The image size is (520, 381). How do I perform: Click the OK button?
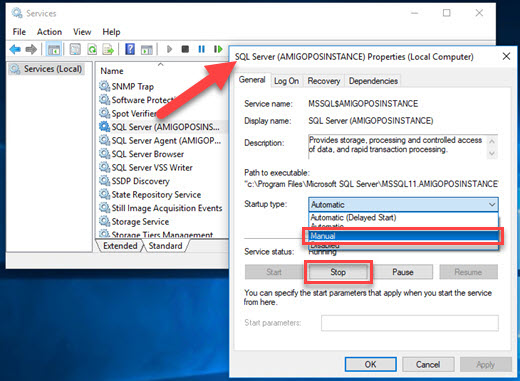pyautogui.click(x=370, y=364)
